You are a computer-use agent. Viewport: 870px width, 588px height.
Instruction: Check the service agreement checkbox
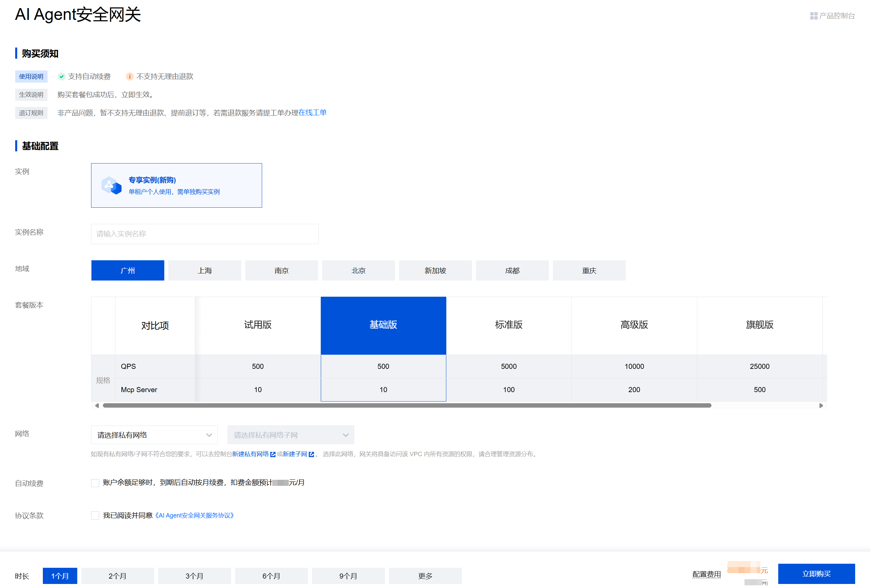[95, 516]
